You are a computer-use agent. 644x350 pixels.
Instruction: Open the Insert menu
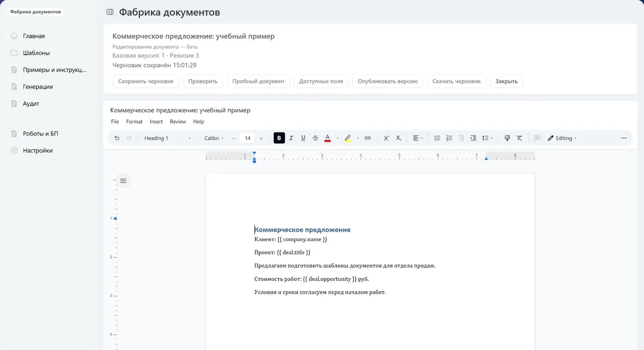coord(156,121)
